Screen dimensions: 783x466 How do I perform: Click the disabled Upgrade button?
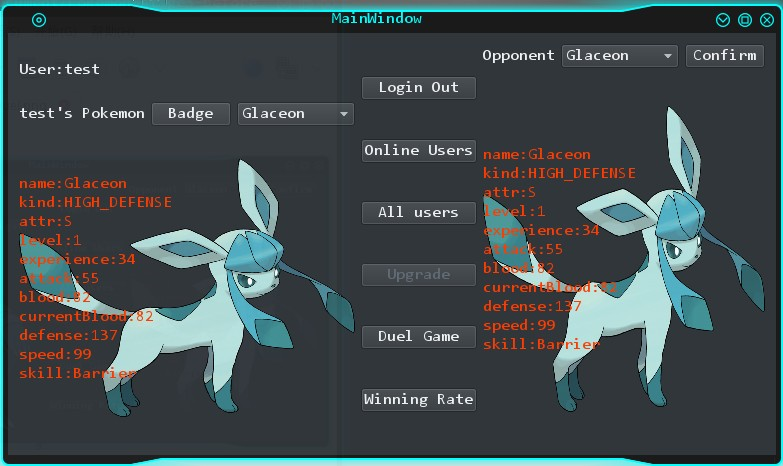tap(418, 275)
